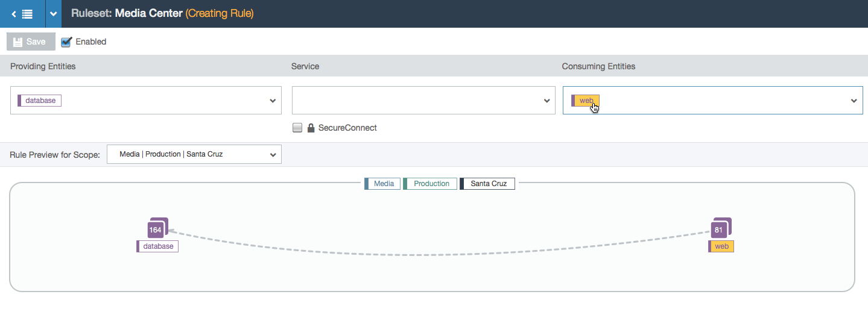Click the Santa Cruz scope label
868x312 pixels.
[x=487, y=184]
